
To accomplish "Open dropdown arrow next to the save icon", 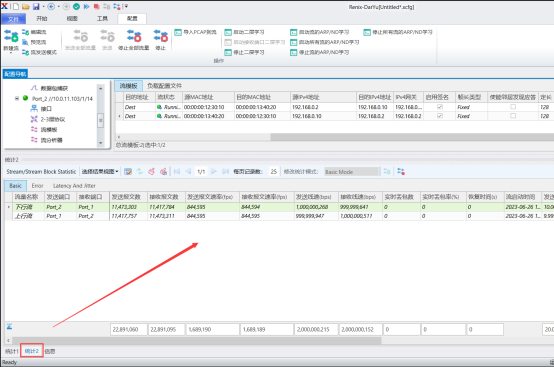I will pos(43,6).
